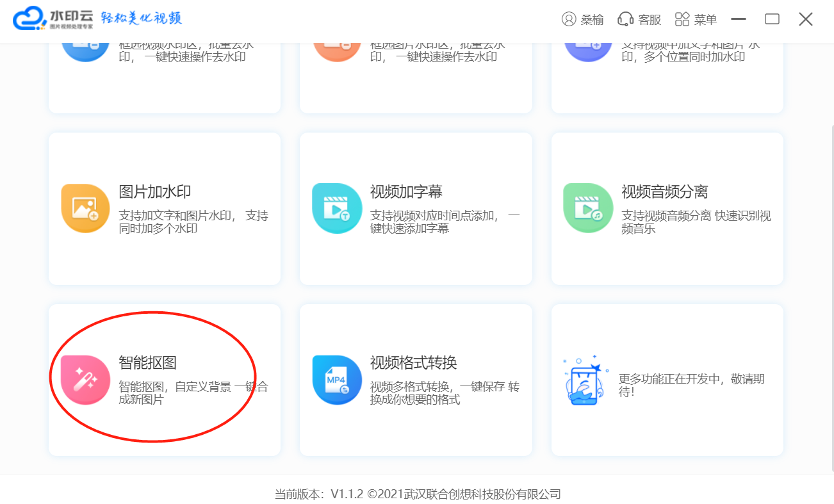
Task: Open the 图片加水印 icon
Action: tap(85, 208)
